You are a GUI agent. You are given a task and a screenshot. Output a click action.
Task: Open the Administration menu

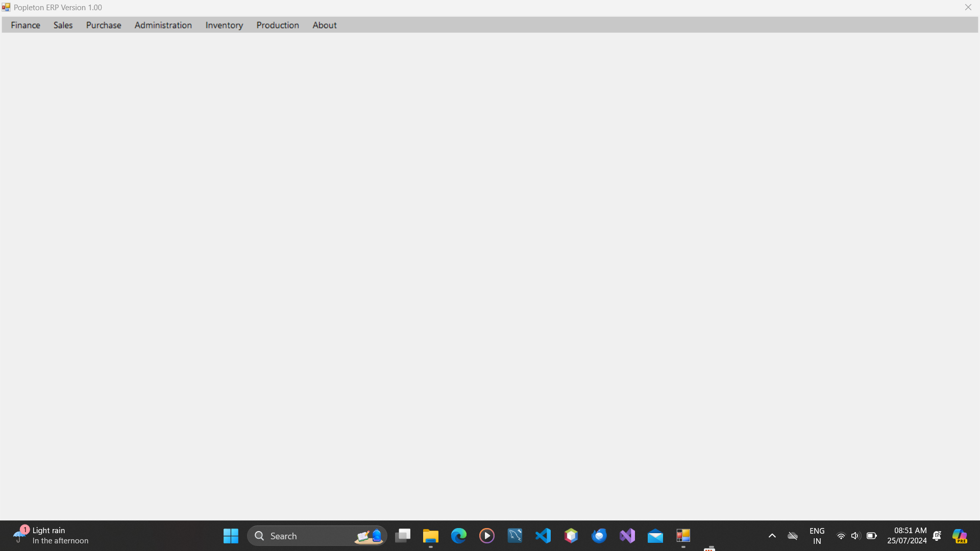(163, 25)
